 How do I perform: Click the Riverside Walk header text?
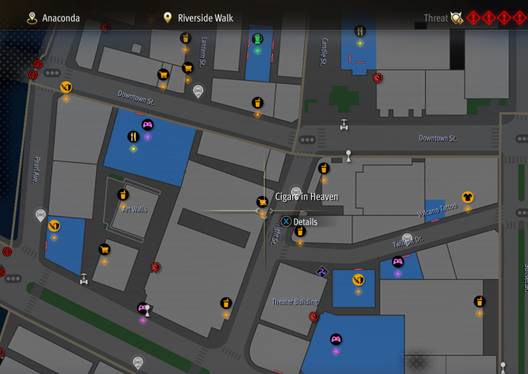205,18
